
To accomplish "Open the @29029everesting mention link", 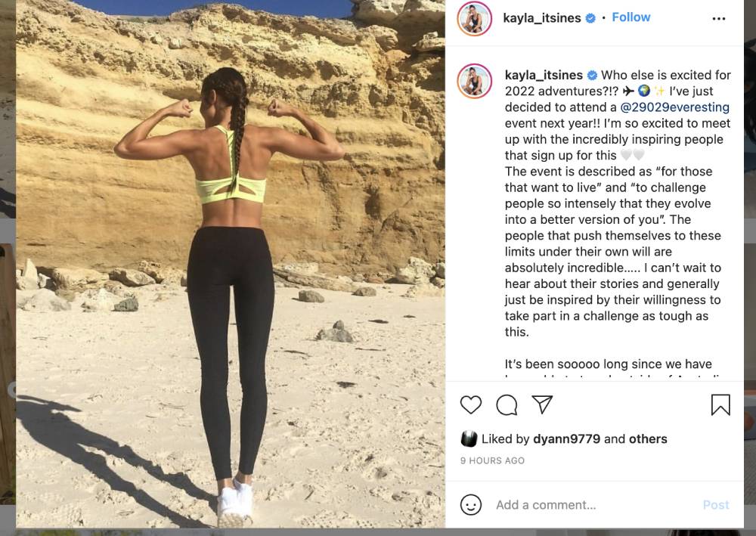I will point(674,107).
